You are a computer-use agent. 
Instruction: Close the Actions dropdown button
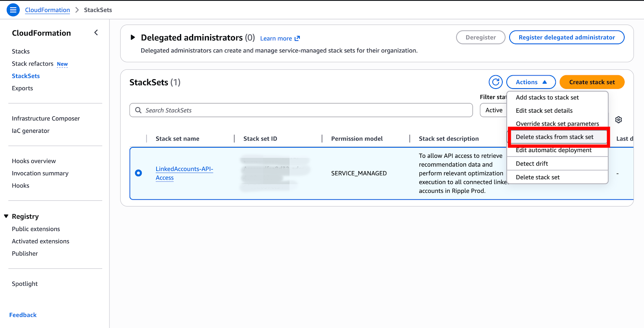[531, 82]
